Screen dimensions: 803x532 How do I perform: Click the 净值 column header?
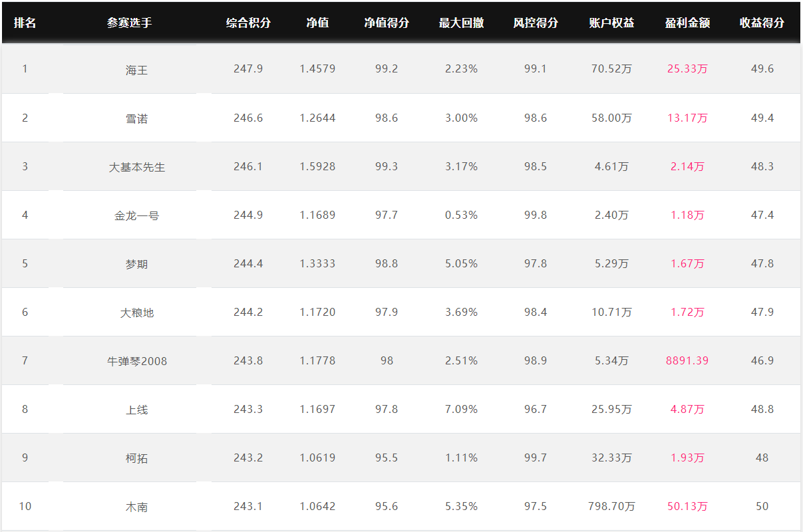click(x=317, y=23)
